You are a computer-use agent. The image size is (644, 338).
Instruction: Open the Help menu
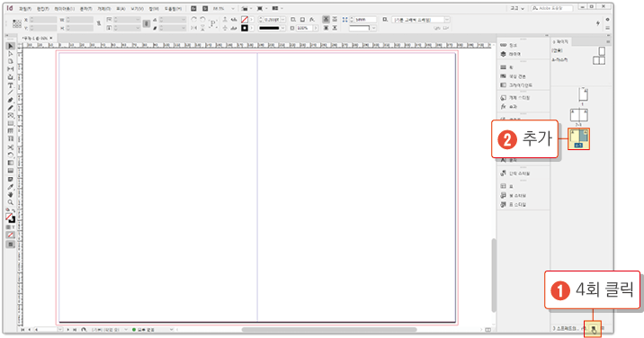[173, 9]
